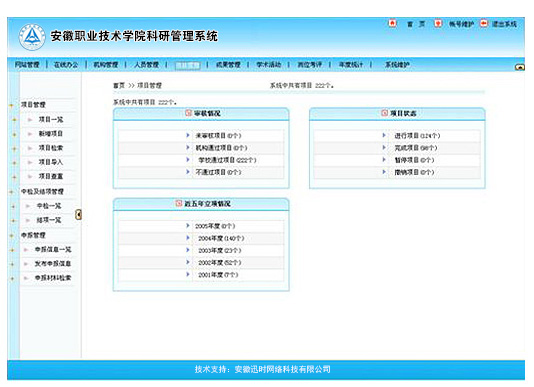The width and height of the screenshot is (534, 387).
Task: Open the 人员管理 menu item
Action: pos(146,64)
